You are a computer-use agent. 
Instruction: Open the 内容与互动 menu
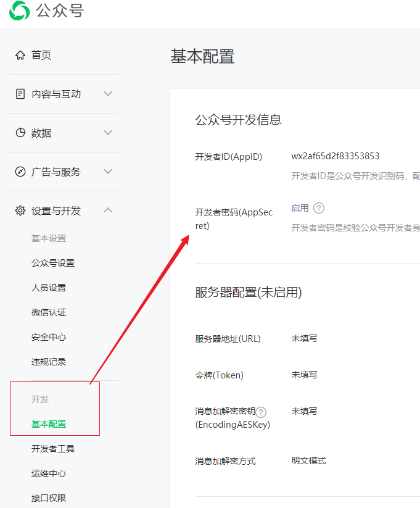(56, 94)
